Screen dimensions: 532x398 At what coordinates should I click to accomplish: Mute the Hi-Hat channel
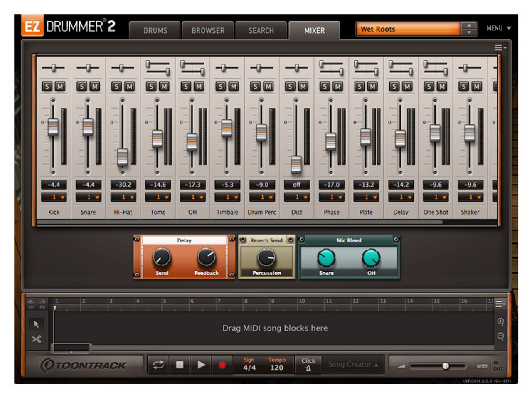130,87
